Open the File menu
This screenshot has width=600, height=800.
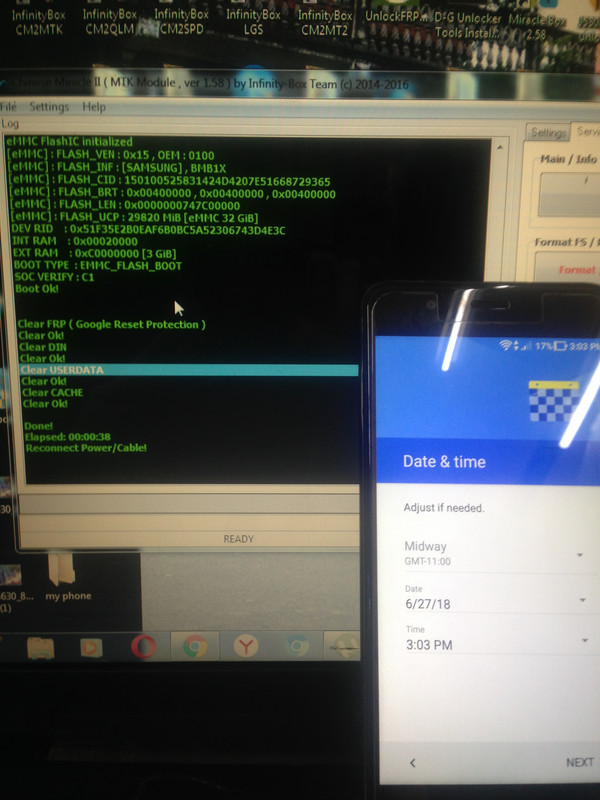point(9,106)
